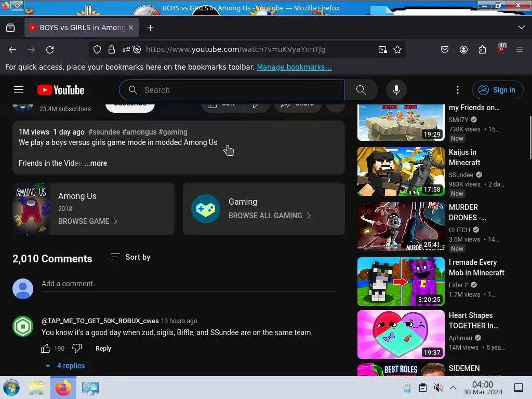Click the search magnifier button
532x399 pixels.
pos(361,90)
